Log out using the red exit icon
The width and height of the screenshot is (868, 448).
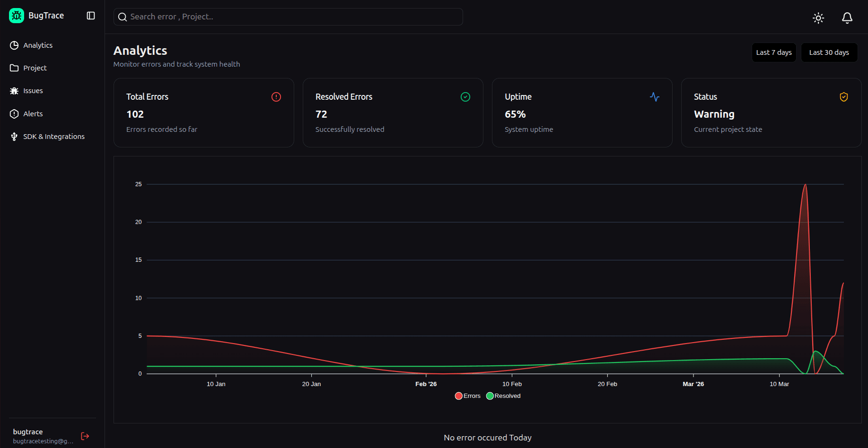coord(85,436)
